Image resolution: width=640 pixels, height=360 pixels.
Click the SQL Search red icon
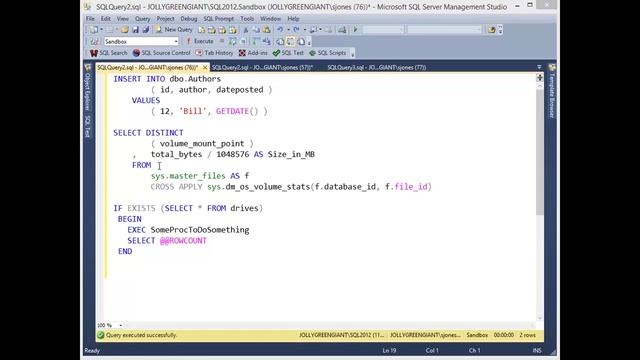pos(94,53)
